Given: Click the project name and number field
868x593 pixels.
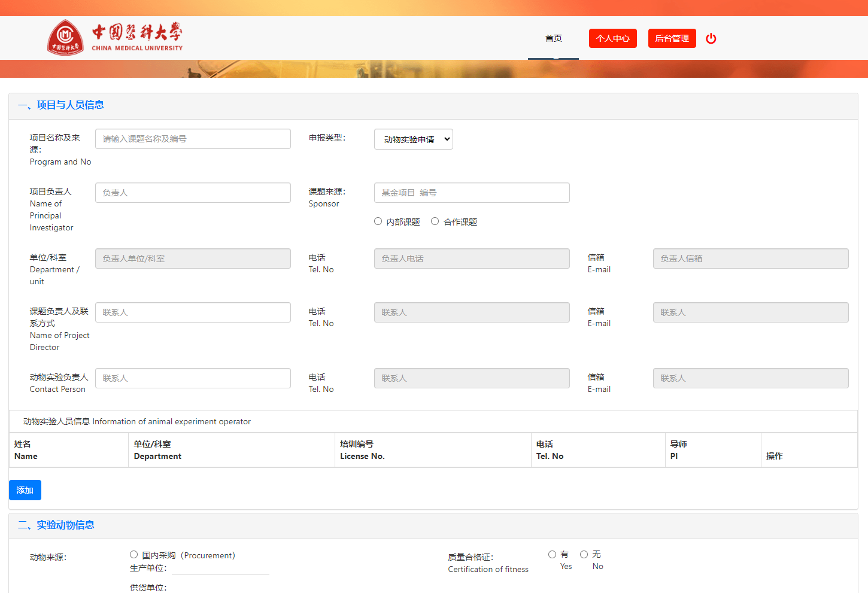Looking at the screenshot, I should (x=193, y=139).
